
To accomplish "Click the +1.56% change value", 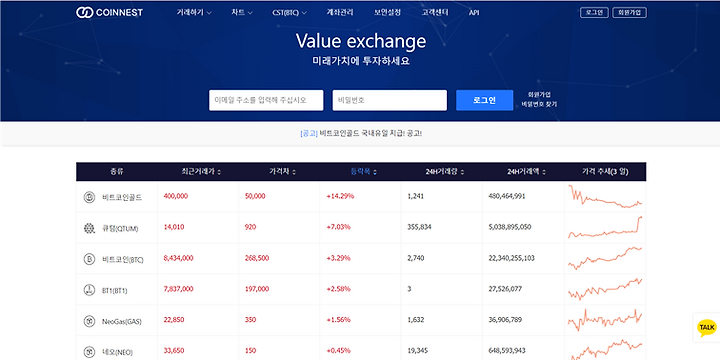I will tap(338, 320).
